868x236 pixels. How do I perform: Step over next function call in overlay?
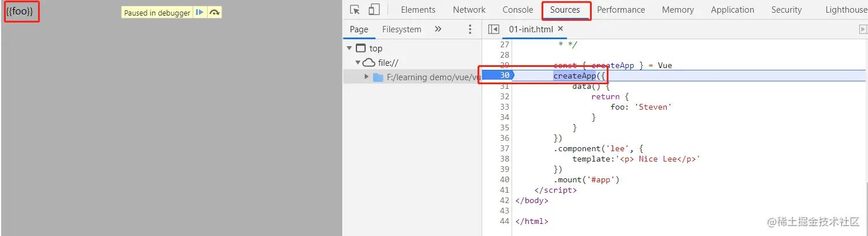(215, 13)
